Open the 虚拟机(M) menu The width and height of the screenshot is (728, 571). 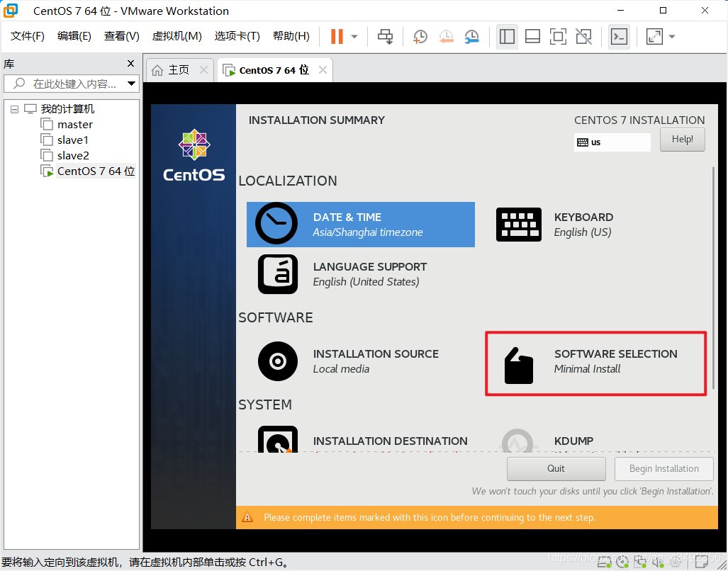click(177, 36)
